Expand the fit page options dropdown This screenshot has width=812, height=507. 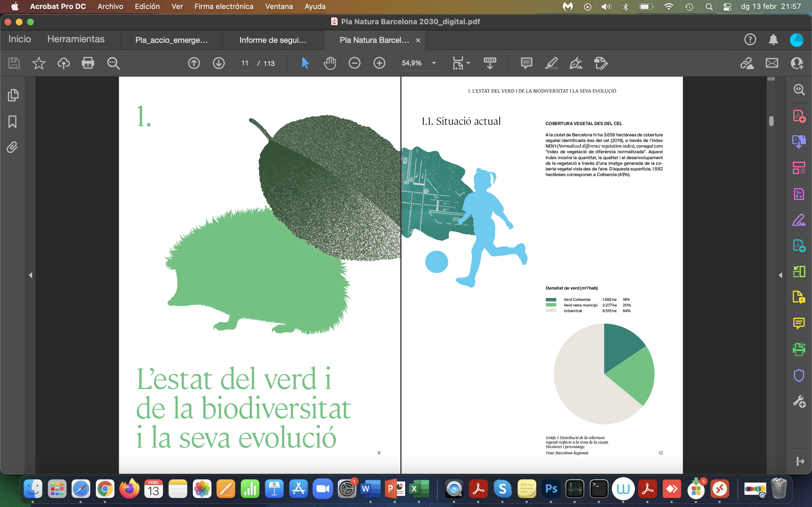(468, 63)
